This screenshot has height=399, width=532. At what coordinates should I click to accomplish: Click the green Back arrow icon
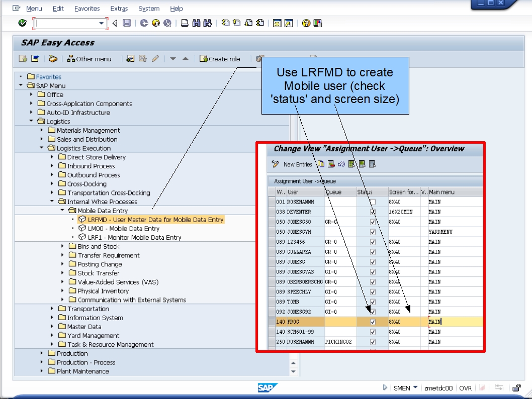tap(144, 22)
